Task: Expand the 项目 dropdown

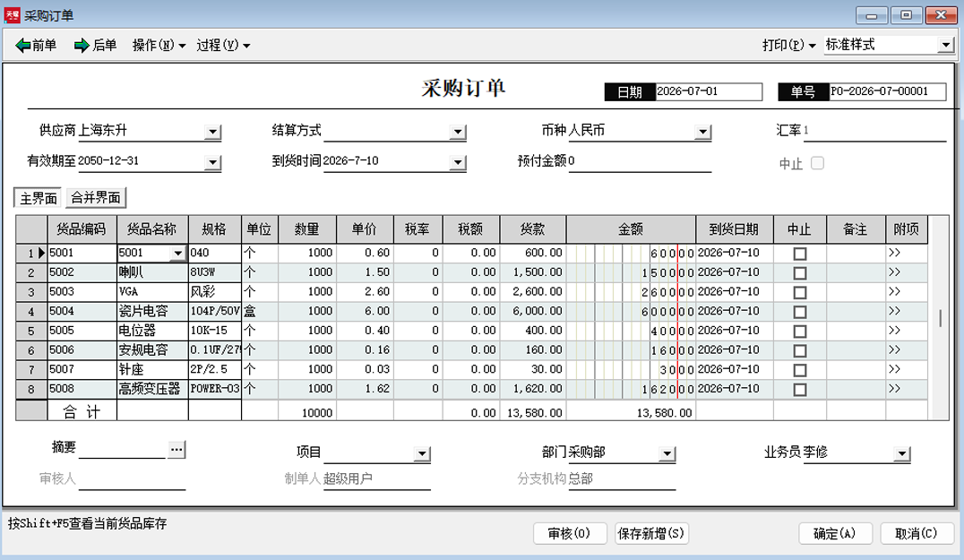Action: coord(422,454)
